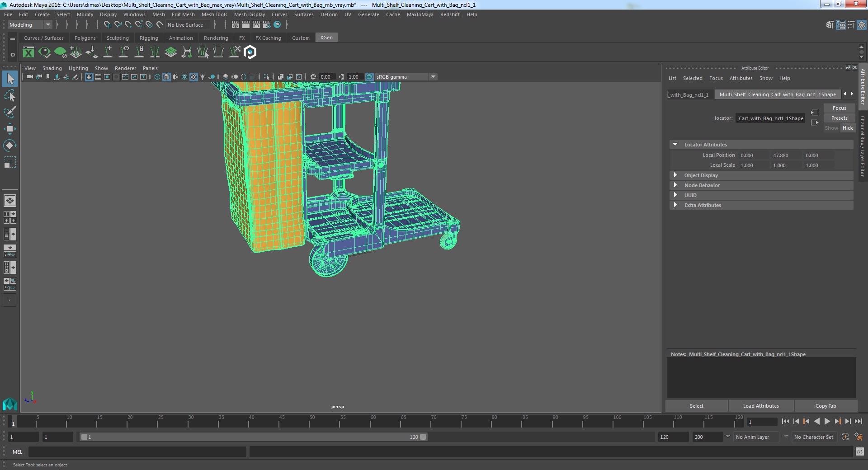Screen dimensions: 868x470
Task: Click Load Attributes button
Action: [761, 406]
